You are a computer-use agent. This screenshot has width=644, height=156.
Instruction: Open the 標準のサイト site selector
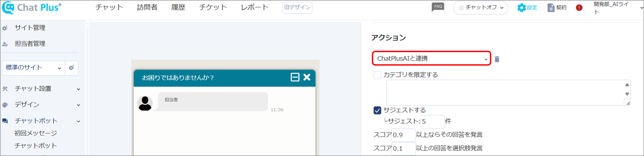click(33, 68)
